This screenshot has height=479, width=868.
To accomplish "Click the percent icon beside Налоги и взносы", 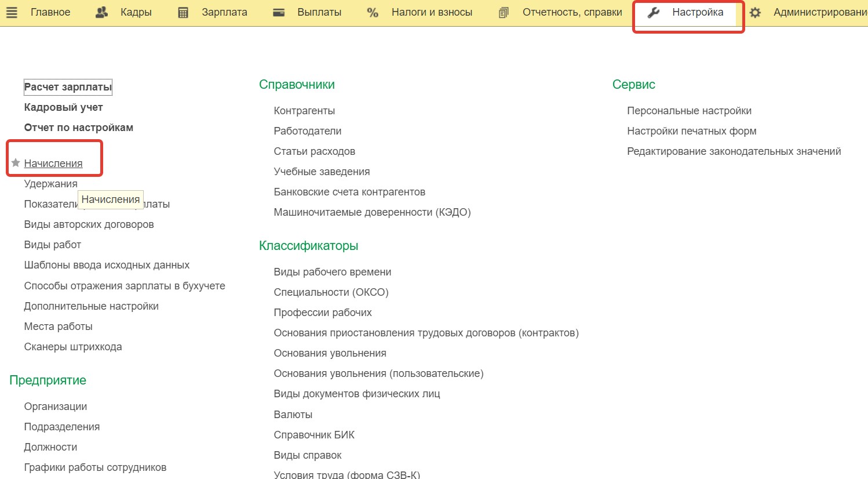I will pos(373,12).
